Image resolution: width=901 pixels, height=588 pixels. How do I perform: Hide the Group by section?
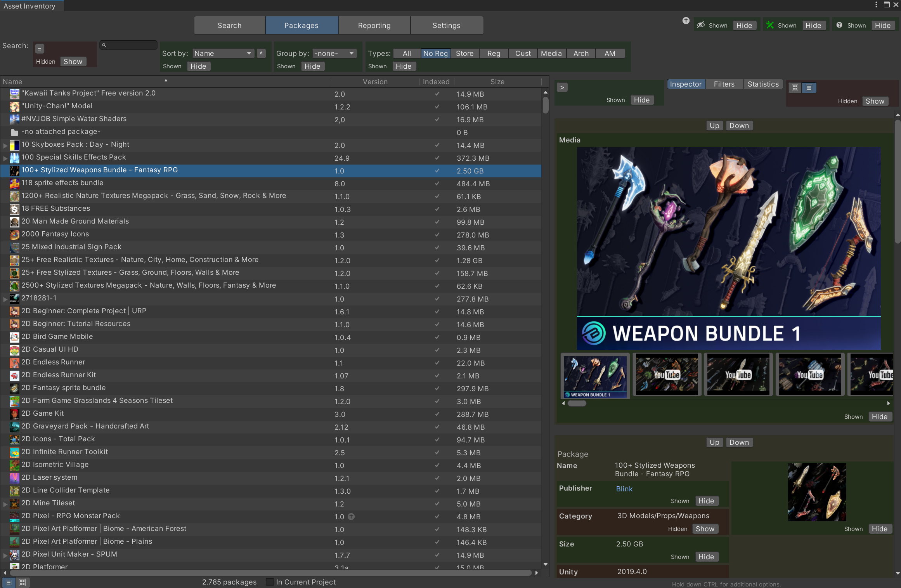312,66
